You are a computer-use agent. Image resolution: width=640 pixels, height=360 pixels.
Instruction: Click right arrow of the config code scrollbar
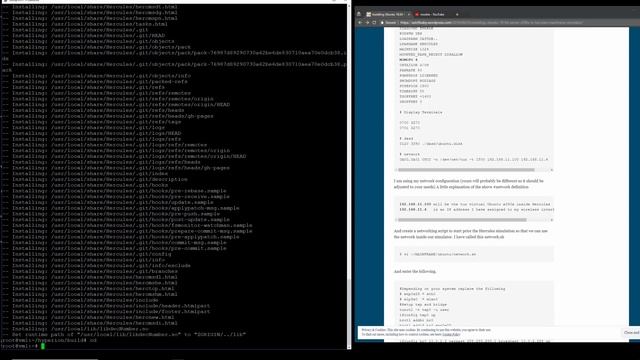click(551, 170)
